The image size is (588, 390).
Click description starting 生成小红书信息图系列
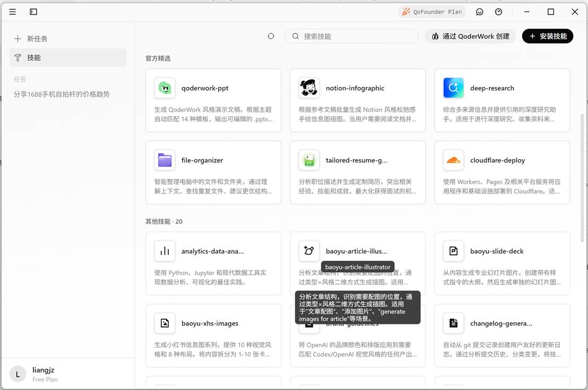tap(213, 350)
